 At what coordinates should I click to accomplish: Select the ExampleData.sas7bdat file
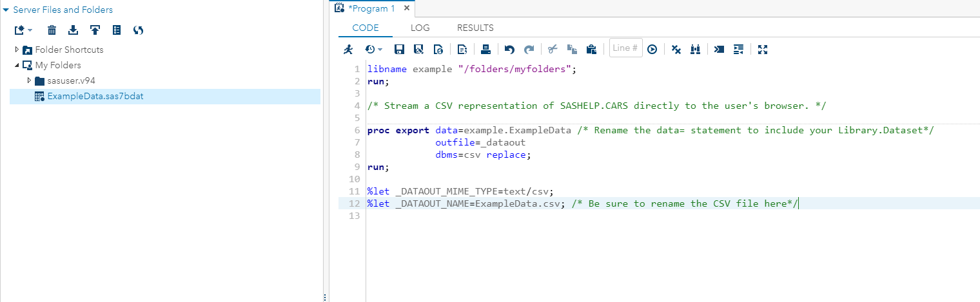[93, 97]
